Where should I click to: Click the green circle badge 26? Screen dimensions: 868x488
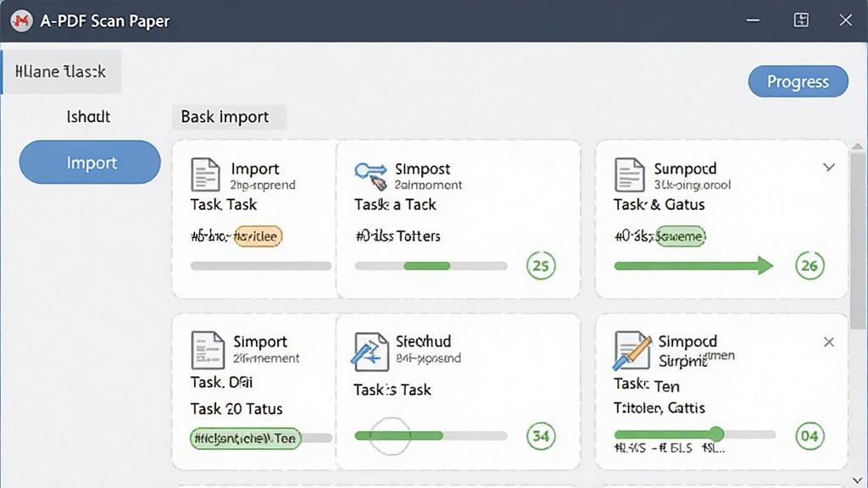click(x=810, y=265)
